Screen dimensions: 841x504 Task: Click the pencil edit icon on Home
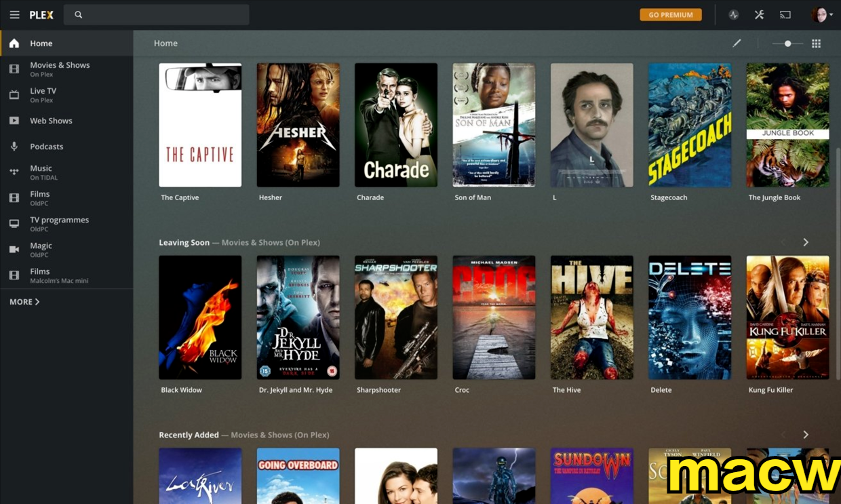[737, 43]
